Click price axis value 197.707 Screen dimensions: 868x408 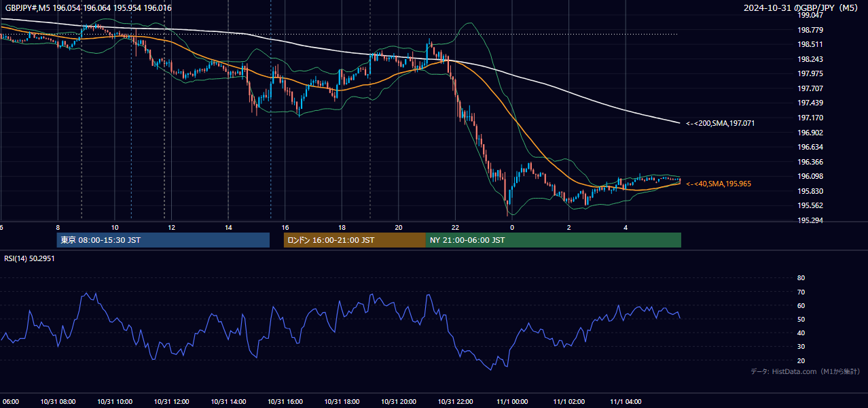pos(810,88)
